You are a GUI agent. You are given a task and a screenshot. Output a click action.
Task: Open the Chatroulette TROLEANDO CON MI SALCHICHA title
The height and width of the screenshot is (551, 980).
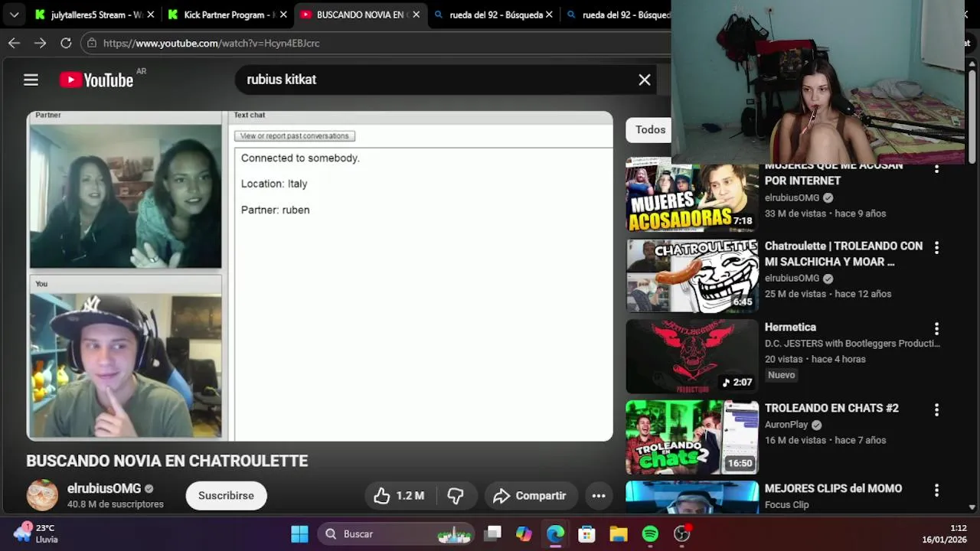click(x=843, y=254)
